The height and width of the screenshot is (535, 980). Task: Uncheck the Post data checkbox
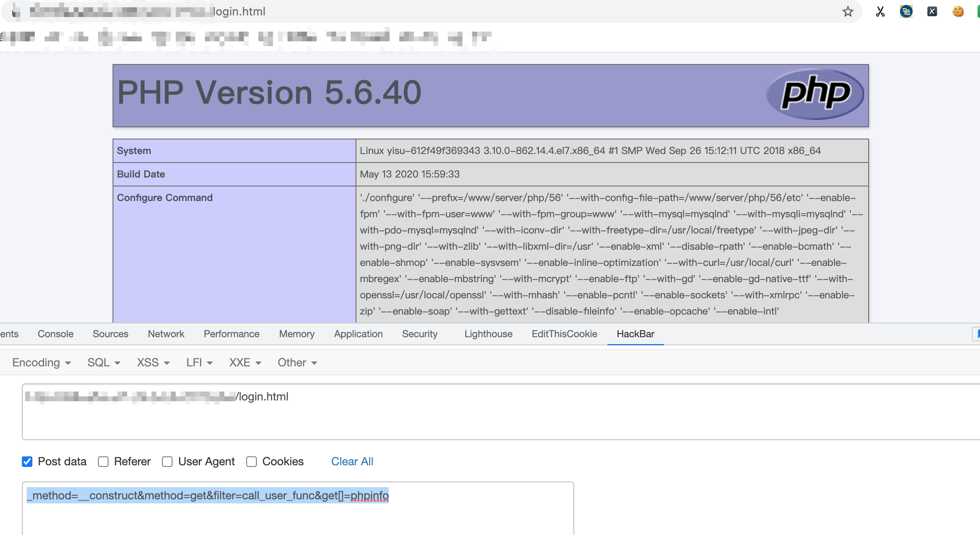pyautogui.click(x=27, y=462)
